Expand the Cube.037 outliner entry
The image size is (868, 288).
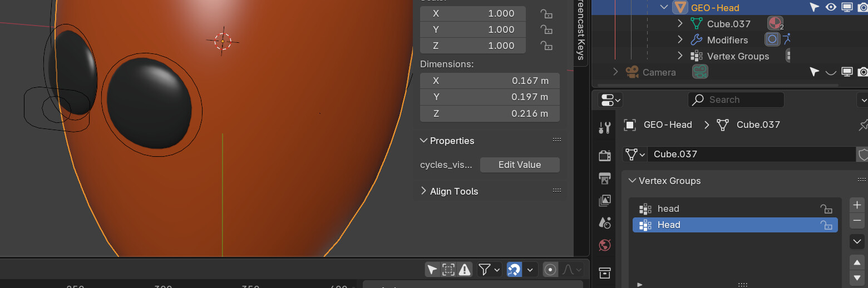(680, 24)
